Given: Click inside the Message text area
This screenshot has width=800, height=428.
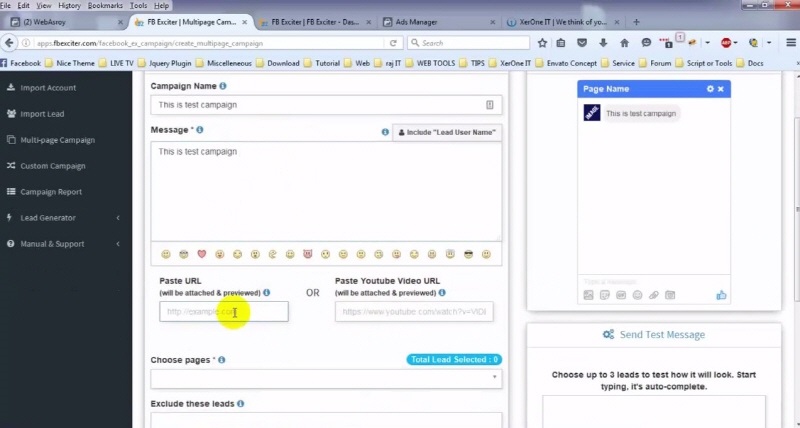Looking at the screenshot, I should [x=326, y=191].
